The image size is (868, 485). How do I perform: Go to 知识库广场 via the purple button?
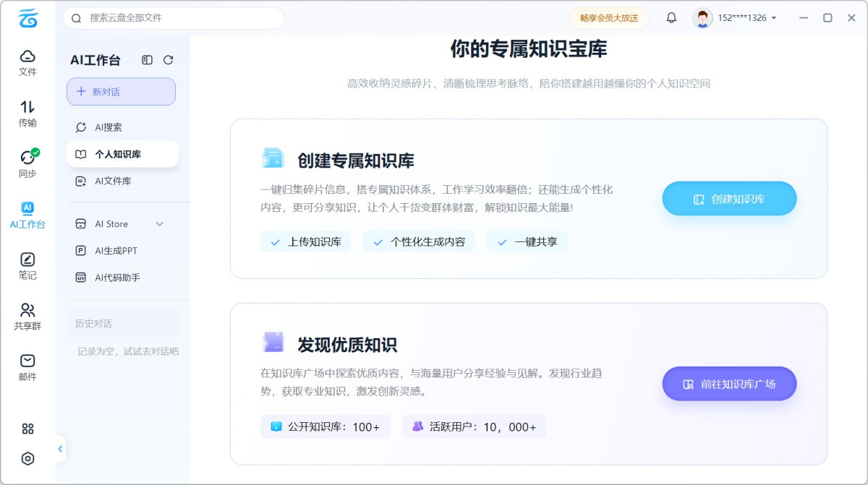[728, 384]
